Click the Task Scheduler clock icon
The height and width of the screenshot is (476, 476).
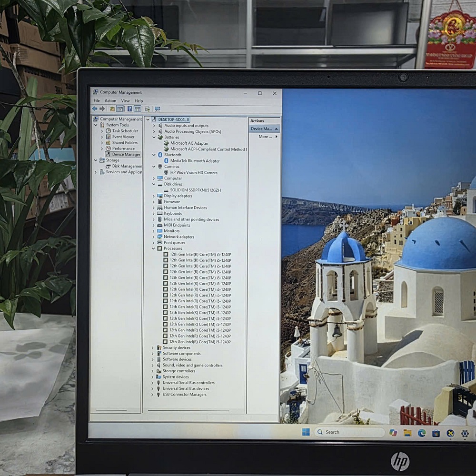108,131
